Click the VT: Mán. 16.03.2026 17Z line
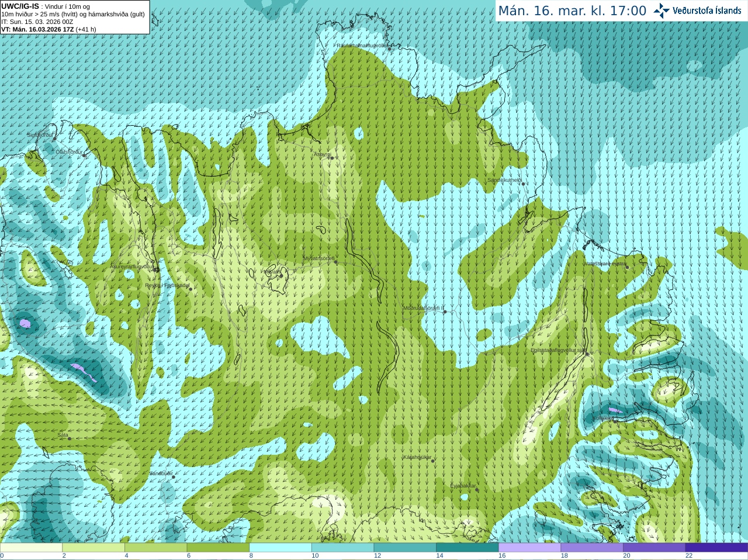Screen dimensions: 748x560 (49, 29)
